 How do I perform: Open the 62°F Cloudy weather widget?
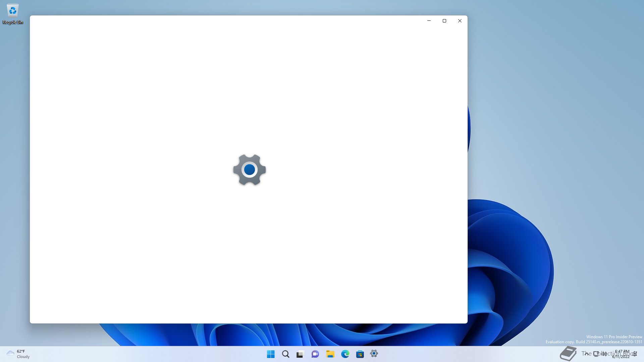pyautogui.click(x=18, y=354)
